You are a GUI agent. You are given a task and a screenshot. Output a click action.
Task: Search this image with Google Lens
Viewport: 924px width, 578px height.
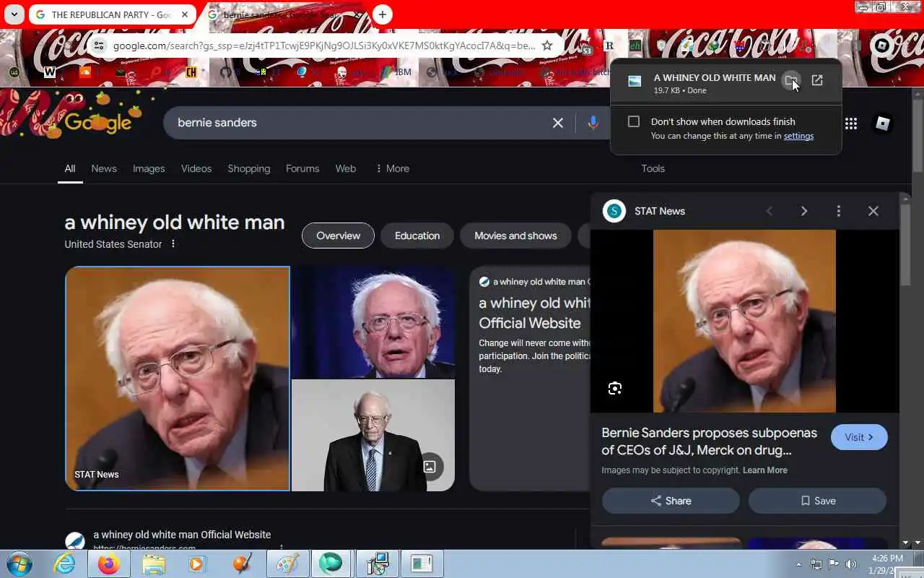(615, 389)
